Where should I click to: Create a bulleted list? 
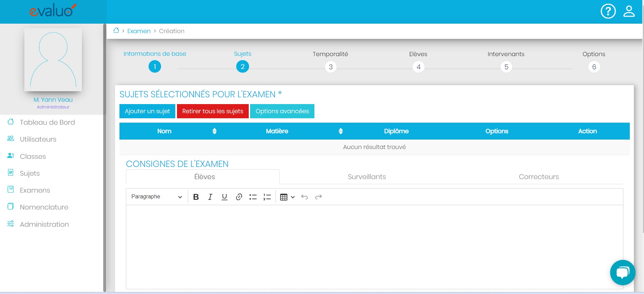253,197
